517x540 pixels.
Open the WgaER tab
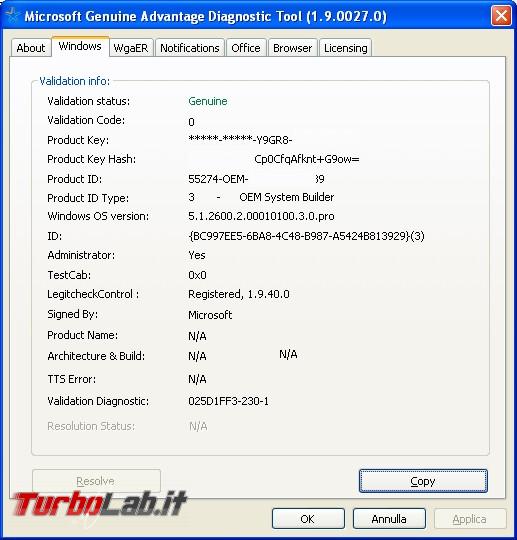tap(131, 48)
